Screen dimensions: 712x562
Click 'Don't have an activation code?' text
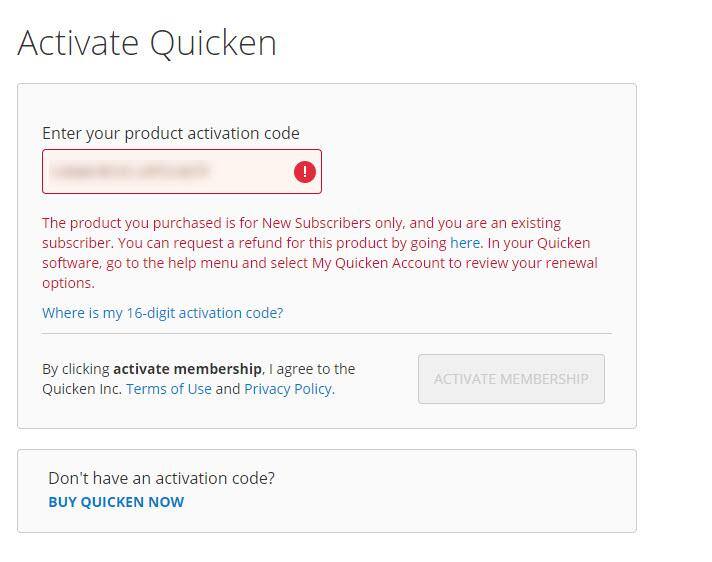pos(161,478)
